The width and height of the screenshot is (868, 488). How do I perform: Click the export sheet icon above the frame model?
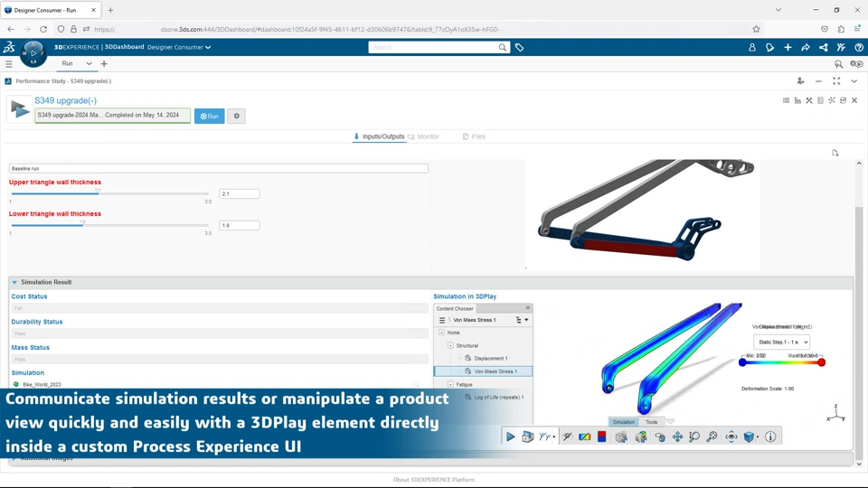(x=835, y=153)
